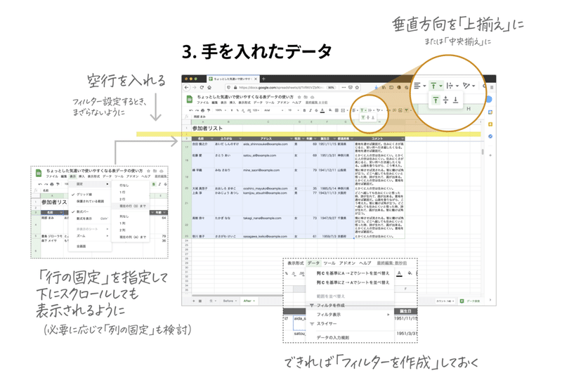The height and width of the screenshot is (392, 562).
Task: Toggle the filter icon in main toolbar
Action: click(x=406, y=110)
